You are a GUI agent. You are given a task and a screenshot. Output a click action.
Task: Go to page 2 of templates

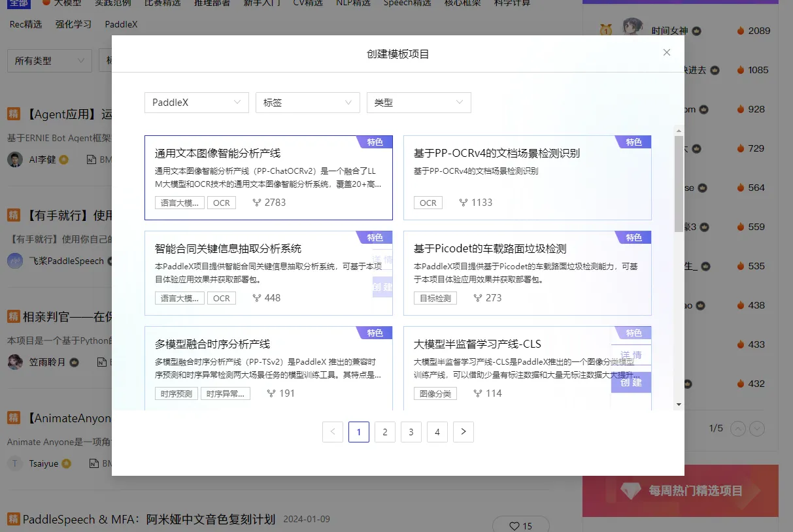385,432
